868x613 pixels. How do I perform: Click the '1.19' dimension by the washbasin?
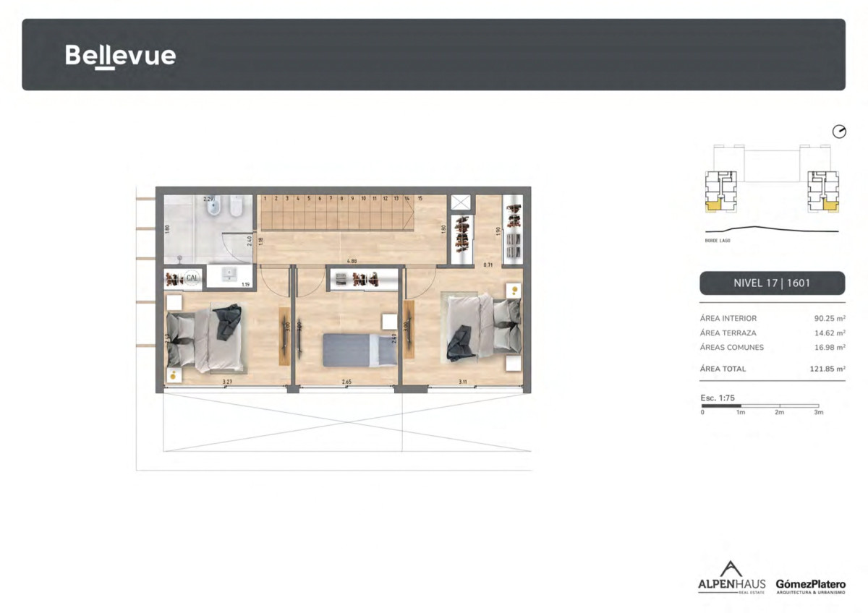point(245,285)
